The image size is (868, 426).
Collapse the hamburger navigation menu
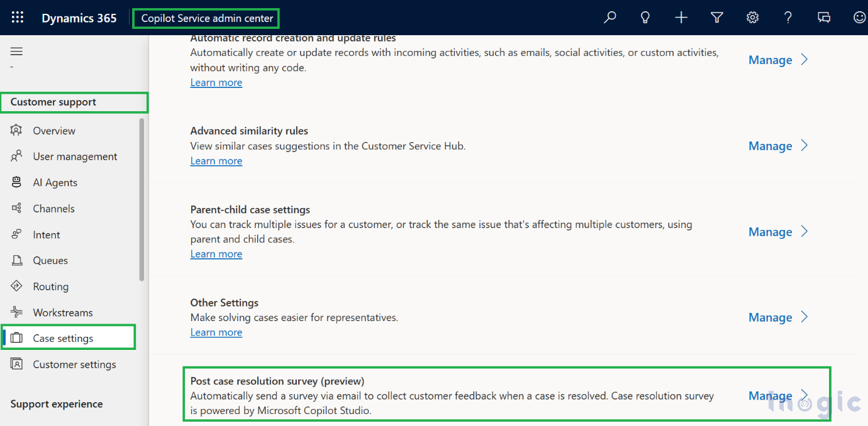point(17,52)
